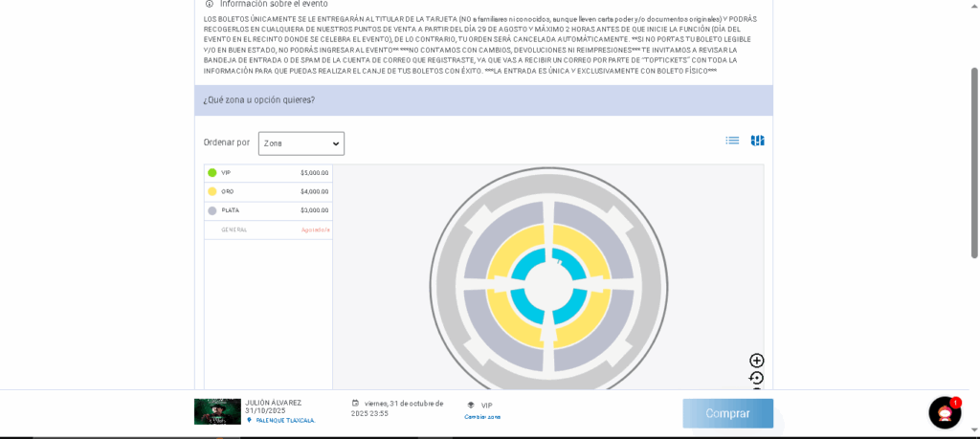The image size is (980, 439).
Task: Zoom in on the seat map
Action: [757, 361]
